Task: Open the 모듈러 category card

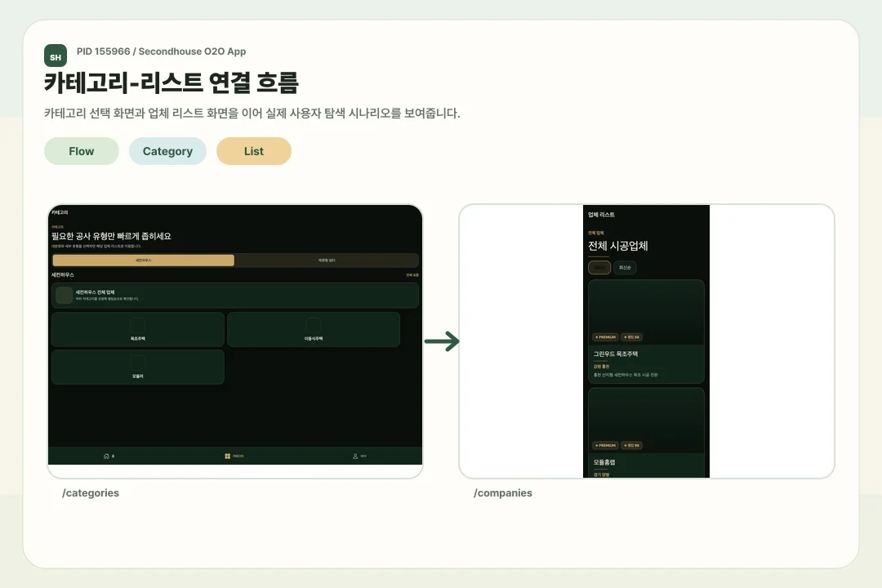Action: coord(138,367)
